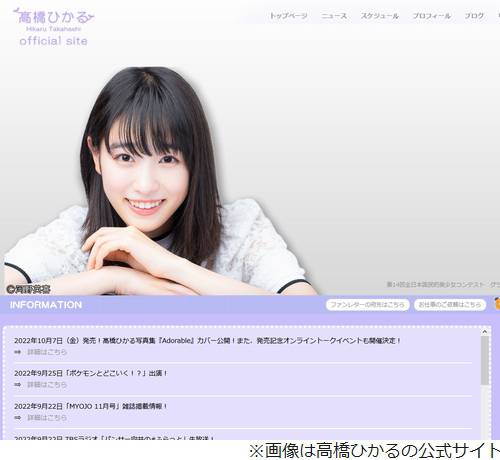The image size is (500, 460).
Task: Open 詳細はこちら under MYOJO 11月号 news
Action: tap(47, 417)
